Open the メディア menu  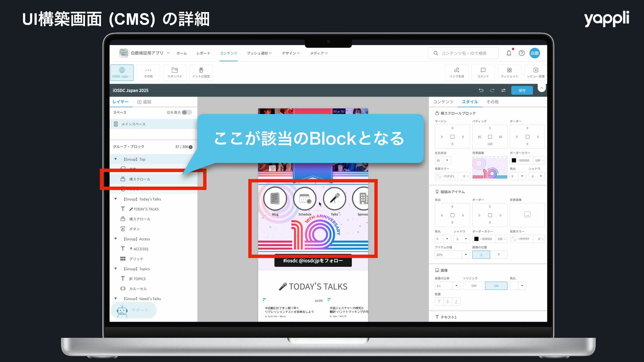pyautogui.click(x=319, y=53)
